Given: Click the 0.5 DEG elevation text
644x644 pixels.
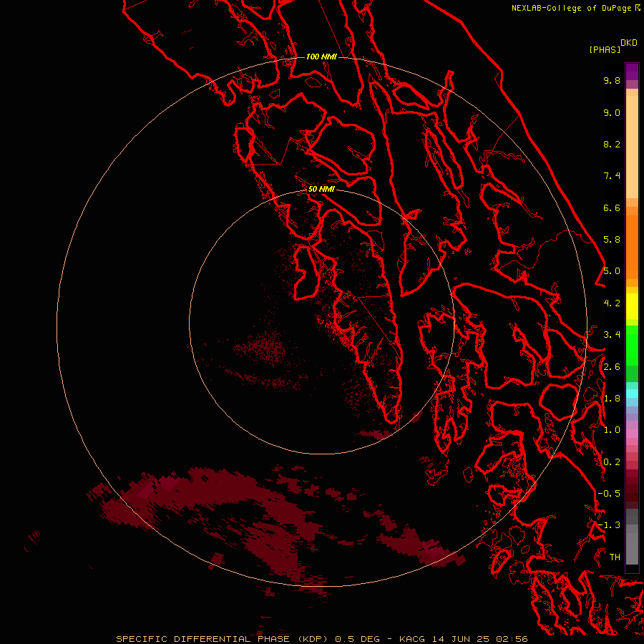Looking at the screenshot, I should [x=357, y=639].
